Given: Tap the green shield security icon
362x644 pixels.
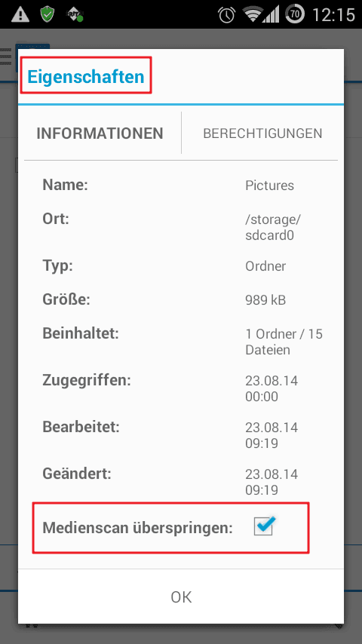Looking at the screenshot, I should [x=48, y=14].
